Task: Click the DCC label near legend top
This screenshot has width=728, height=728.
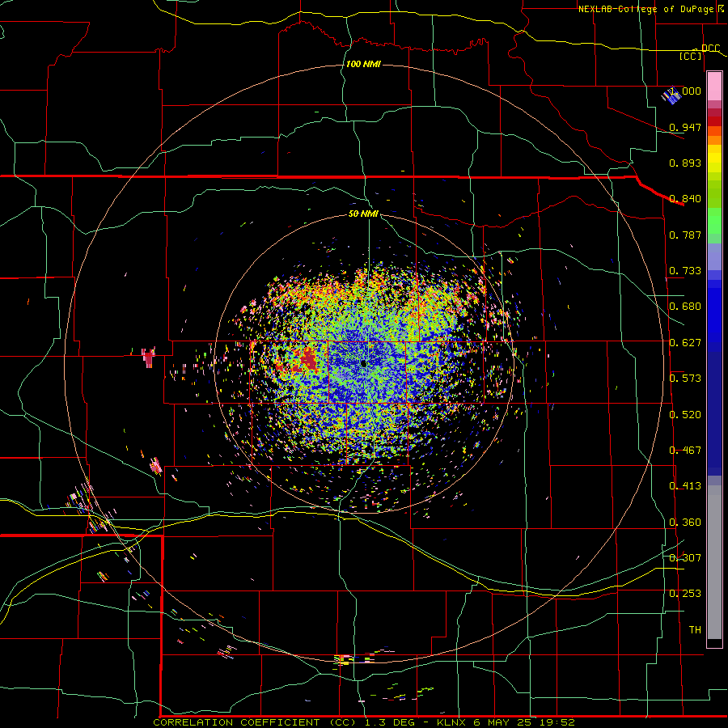Action: [710, 49]
